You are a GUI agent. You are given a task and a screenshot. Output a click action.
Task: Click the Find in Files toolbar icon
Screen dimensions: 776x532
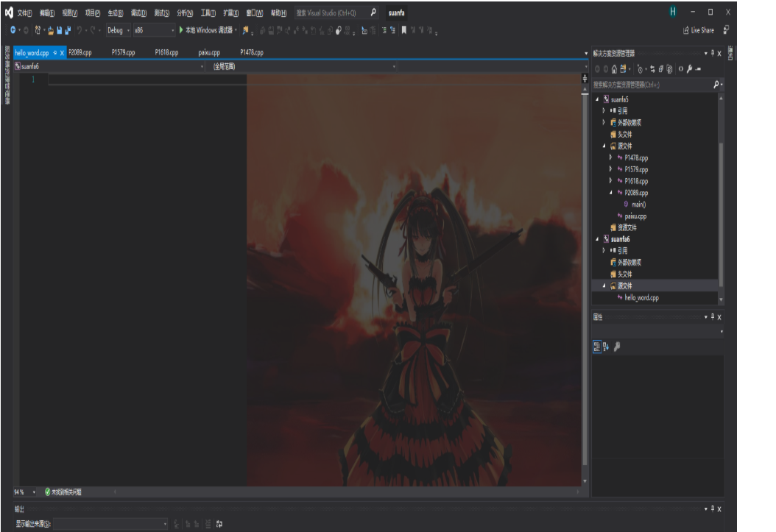(245, 31)
